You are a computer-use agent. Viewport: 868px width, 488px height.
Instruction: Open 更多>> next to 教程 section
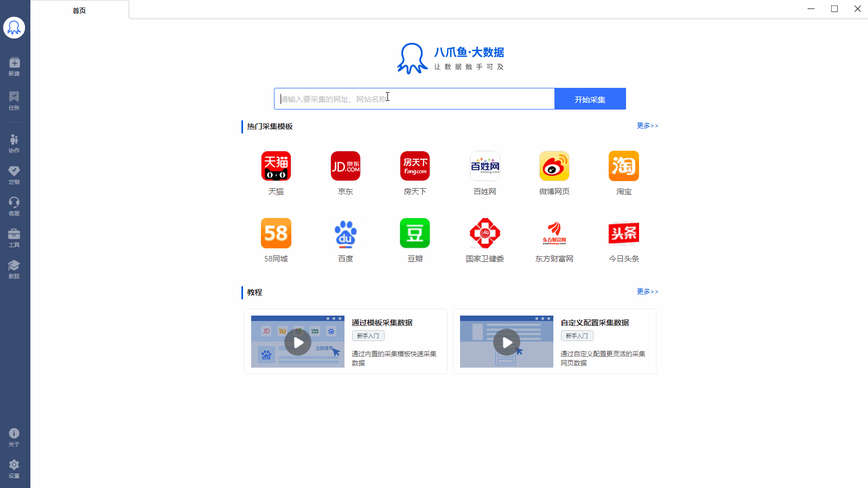pyautogui.click(x=648, y=292)
